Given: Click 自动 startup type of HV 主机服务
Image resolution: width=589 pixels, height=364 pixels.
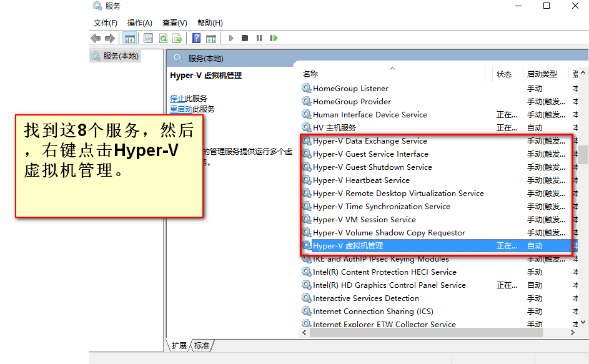Looking at the screenshot, I should click(x=535, y=128).
